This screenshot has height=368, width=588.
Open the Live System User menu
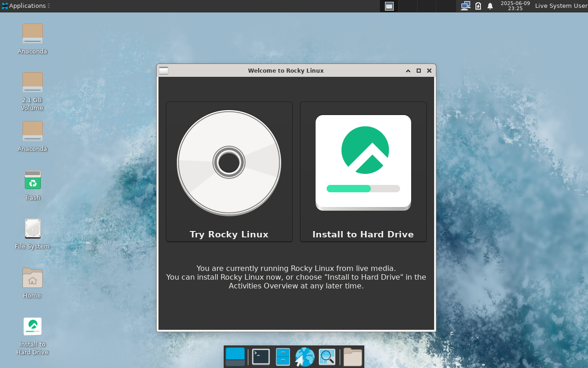pos(561,6)
